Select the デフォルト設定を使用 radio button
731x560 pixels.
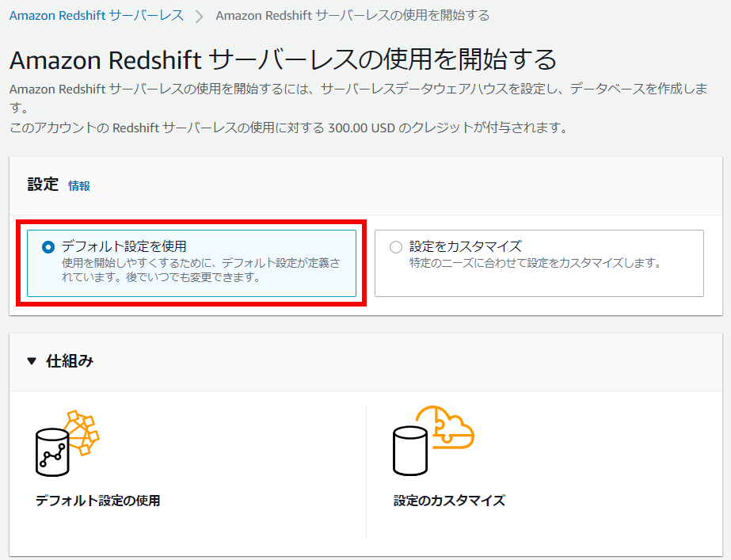tap(48, 246)
